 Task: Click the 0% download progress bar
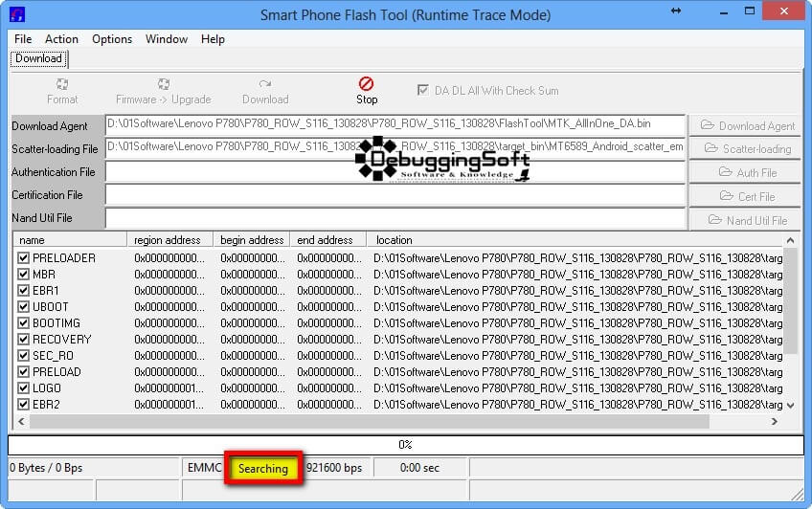click(x=405, y=445)
